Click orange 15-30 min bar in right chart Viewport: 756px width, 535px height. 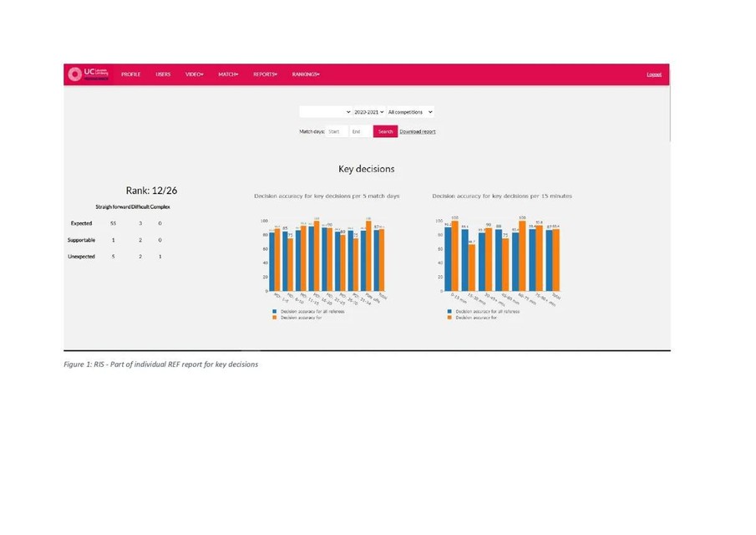471,267
